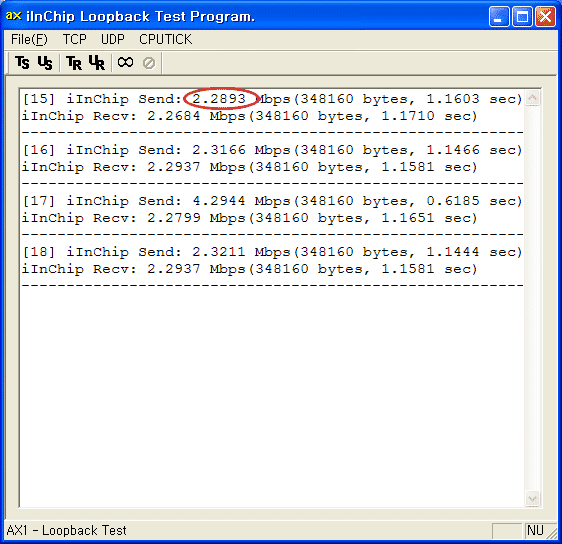
Task: Open the CPUTICK menu
Action: [166, 39]
